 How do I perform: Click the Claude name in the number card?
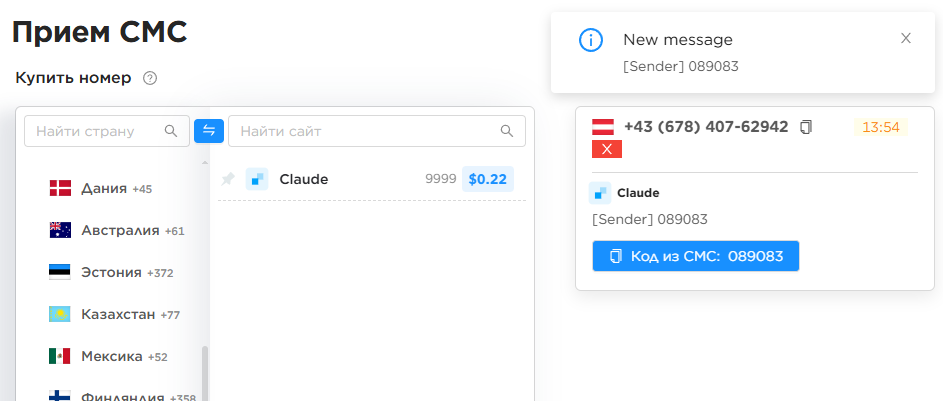click(638, 193)
